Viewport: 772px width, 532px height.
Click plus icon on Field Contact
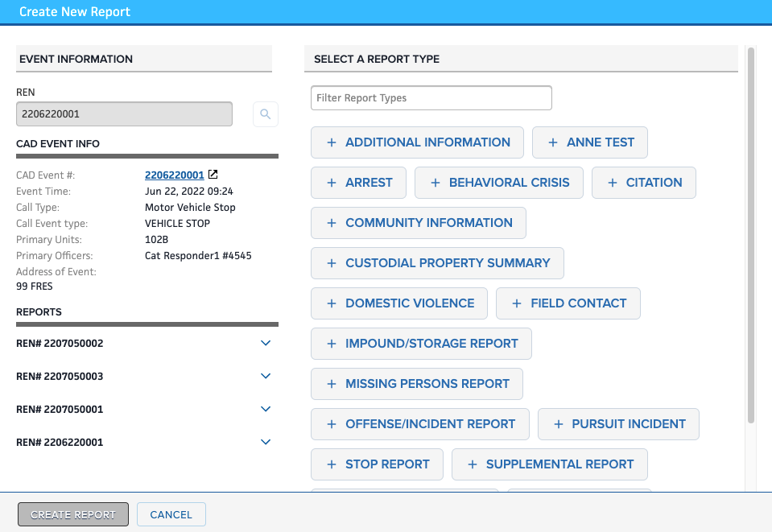pyautogui.click(x=516, y=303)
